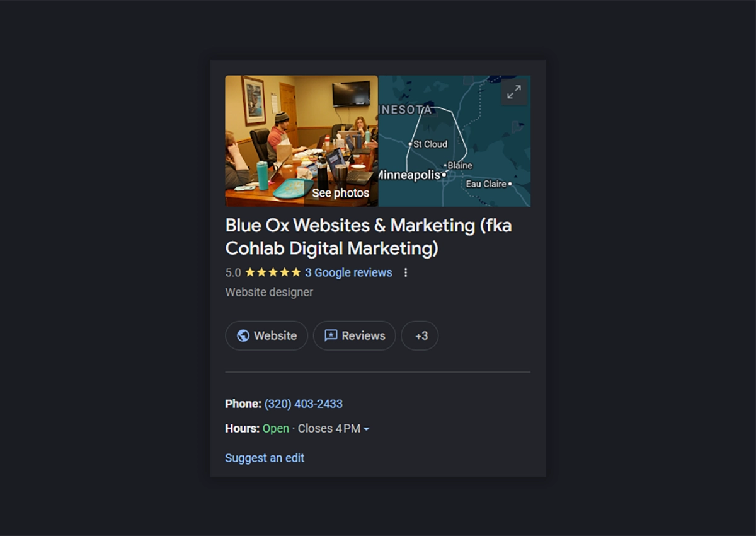Show the +3 additional options
756x536 pixels.
pyautogui.click(x=420, y=335)
